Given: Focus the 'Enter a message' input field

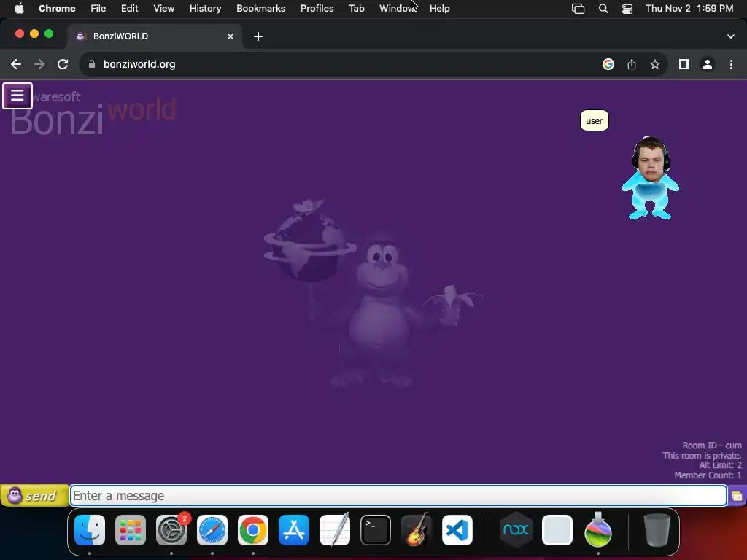Looking at the screenshot, I should click(398, 496).
